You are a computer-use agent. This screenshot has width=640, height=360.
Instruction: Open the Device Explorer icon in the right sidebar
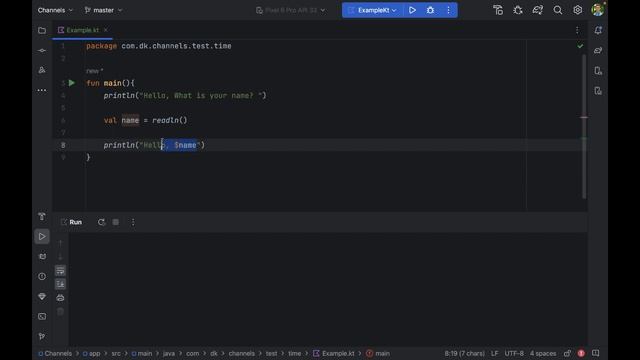coord(598,71)
